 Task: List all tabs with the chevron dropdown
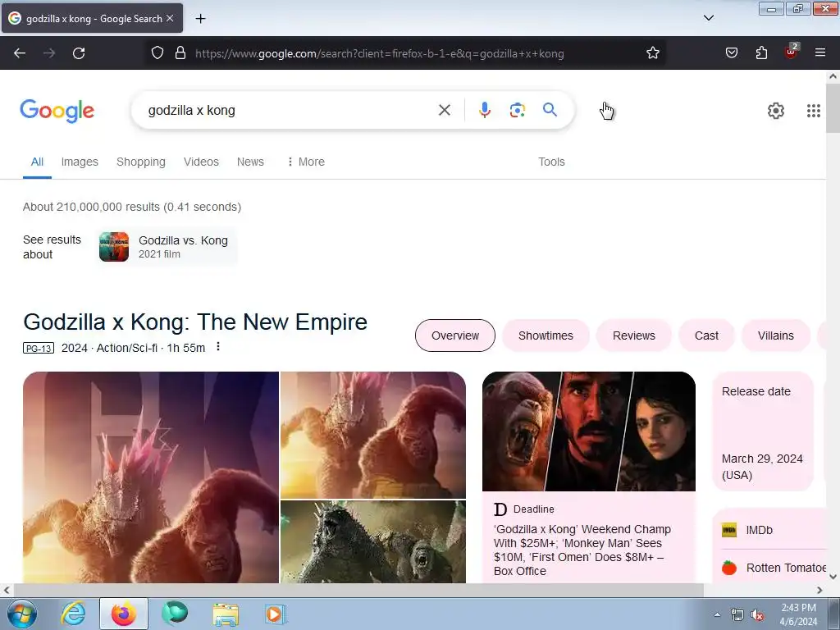coord(708,18)
